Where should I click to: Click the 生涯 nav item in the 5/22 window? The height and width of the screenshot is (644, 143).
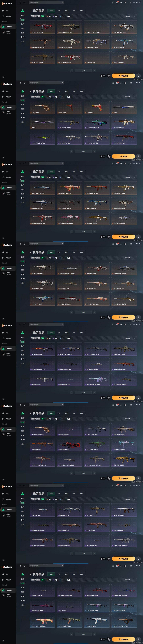pyautogui.click(x=23, y=422)
